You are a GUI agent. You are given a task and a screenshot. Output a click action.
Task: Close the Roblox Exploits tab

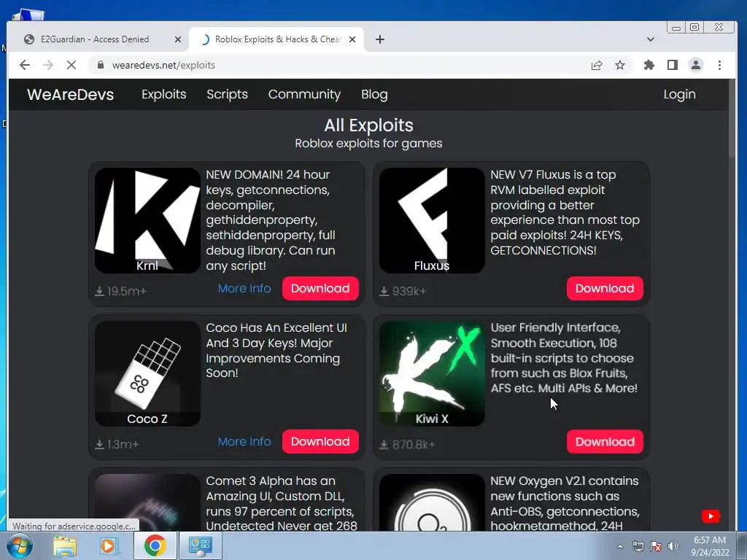tap(352, 39)
